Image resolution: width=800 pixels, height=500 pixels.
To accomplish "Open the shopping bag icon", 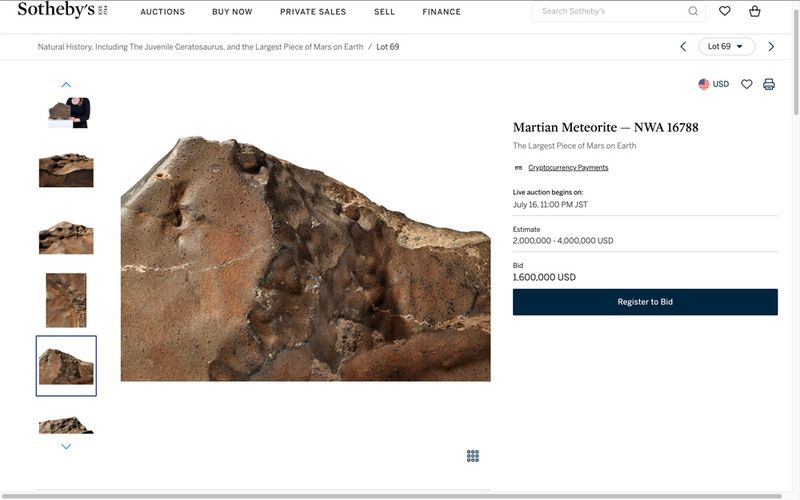I will click(x=754, y=12).
